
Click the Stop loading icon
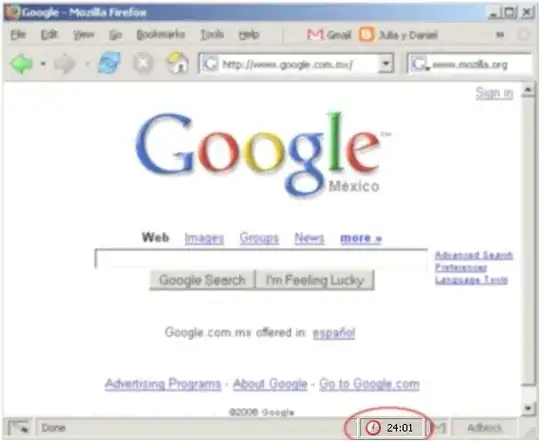pyautogui.click(x=143, y=63)
